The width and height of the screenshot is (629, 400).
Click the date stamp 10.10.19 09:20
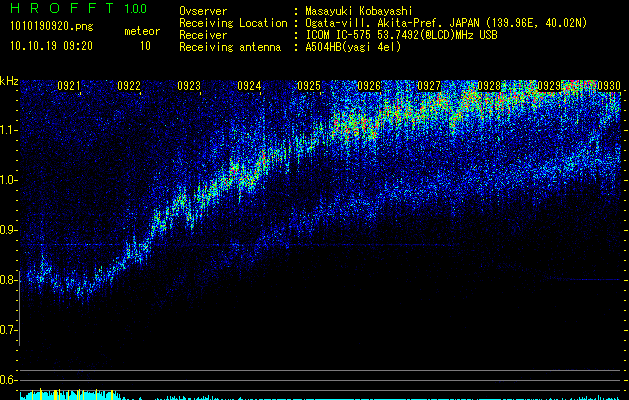(51, 46)
